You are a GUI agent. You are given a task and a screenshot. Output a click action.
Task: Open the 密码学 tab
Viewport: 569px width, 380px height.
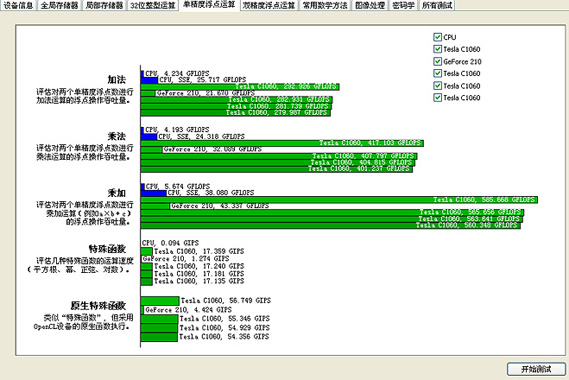[x=404, y=5]
